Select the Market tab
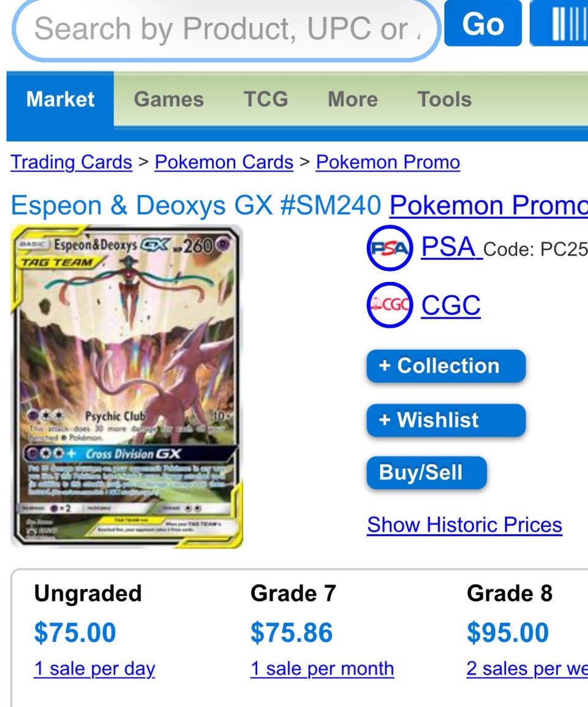Screen dimensions: 588x707 (60, 99)
